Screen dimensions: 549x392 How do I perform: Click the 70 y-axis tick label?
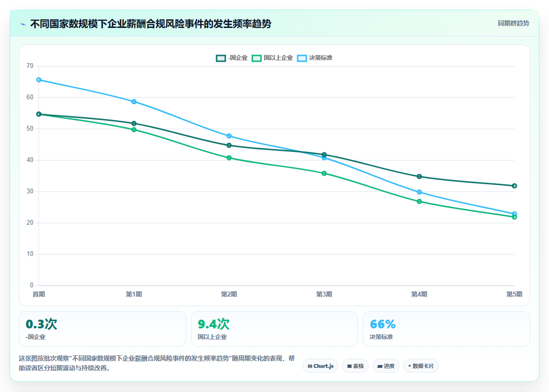coord(30,66)
